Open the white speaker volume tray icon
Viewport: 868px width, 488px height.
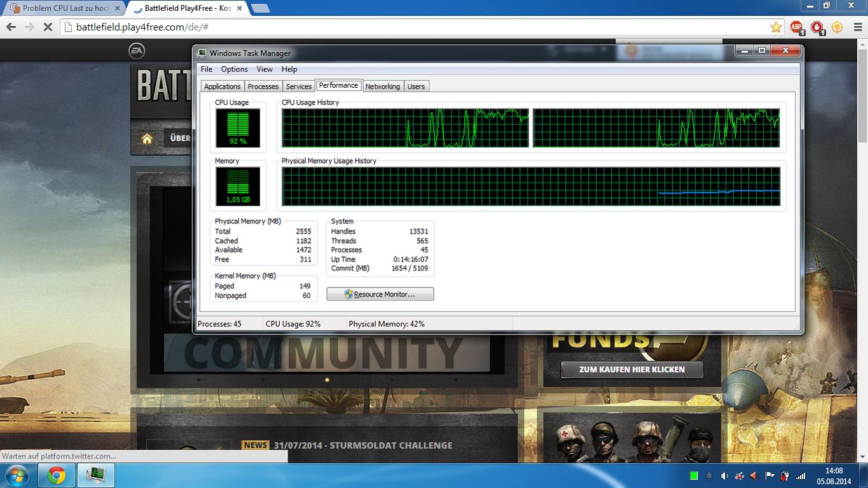(724, 475)
